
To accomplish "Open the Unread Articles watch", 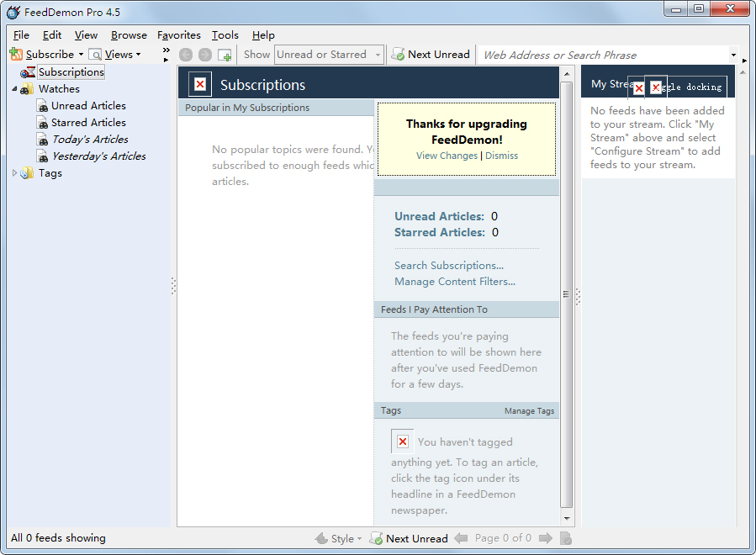I will (88, 106).
